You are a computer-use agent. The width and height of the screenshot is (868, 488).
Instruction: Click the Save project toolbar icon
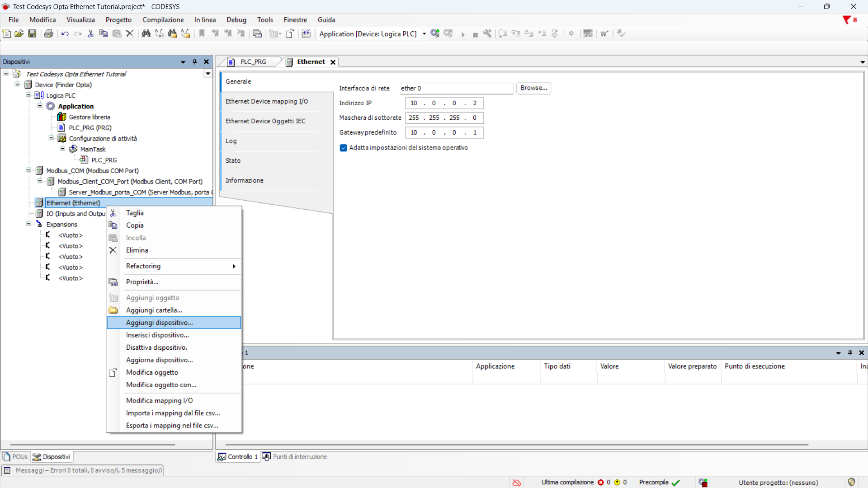32,33
